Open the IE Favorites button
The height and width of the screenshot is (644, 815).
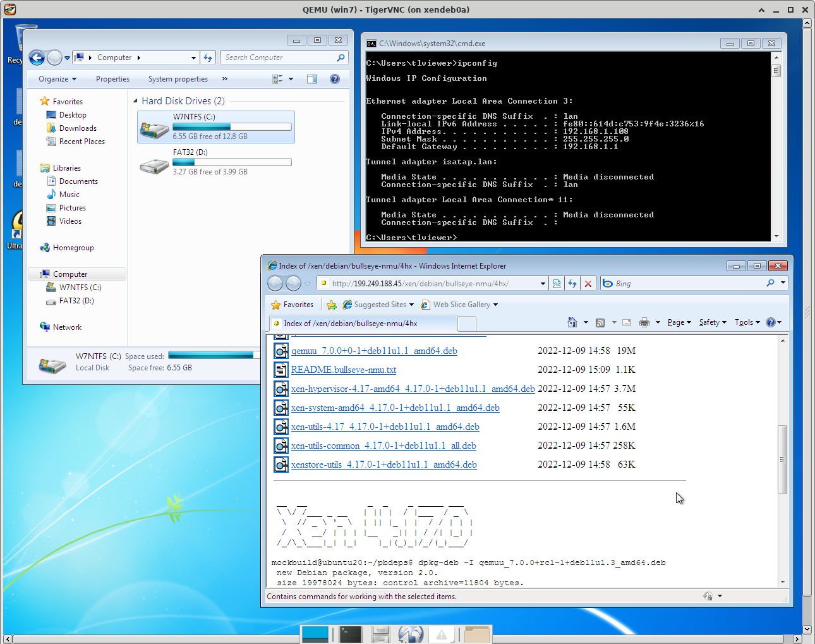(292, 305)
